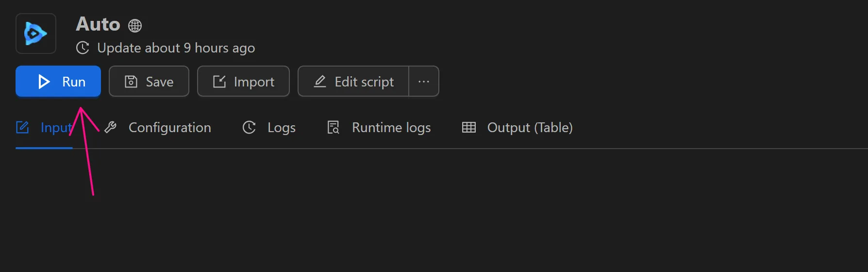This screenshot has height=272, width=868.
Task: Click the Auto actor logo thumbnail
Action: [x=36, y=34]
